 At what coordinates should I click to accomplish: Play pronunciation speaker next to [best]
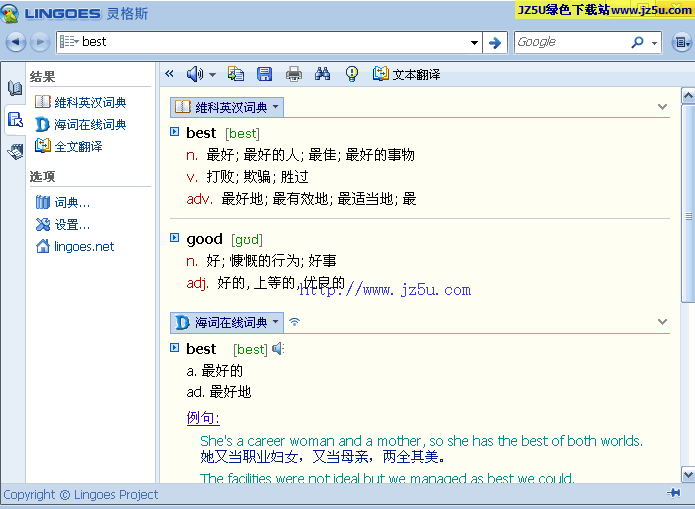click(x=277, y=348)
